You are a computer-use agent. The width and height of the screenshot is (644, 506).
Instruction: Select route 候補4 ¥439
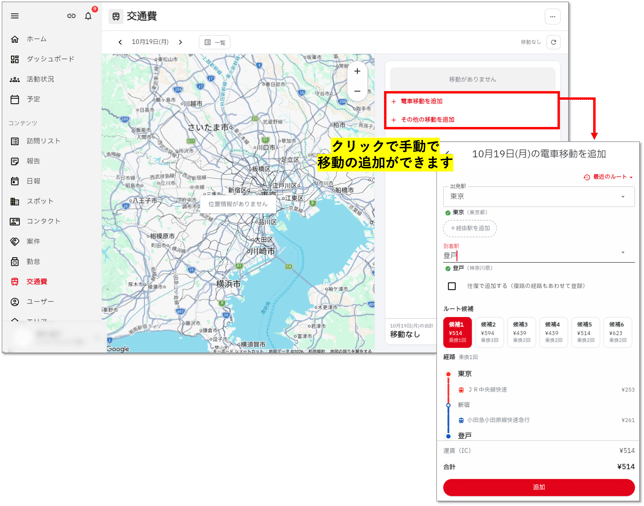click(553, 333)
